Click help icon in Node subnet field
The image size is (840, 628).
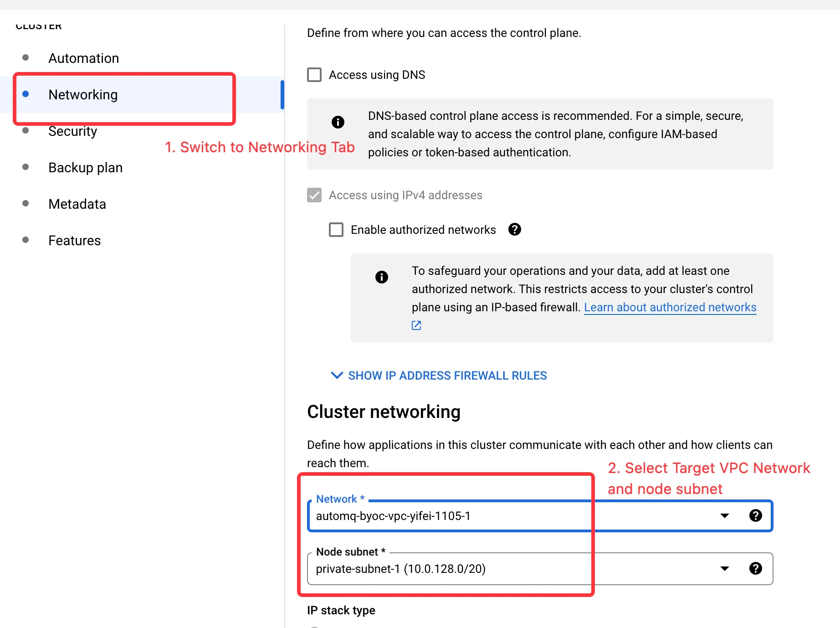[756, 568]
